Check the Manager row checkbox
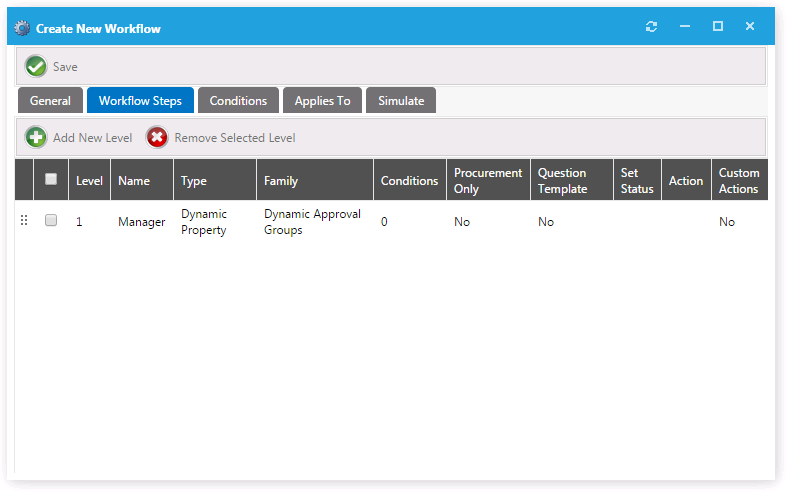Viewport: 790px width, 494px height. (x=51, y=221)
